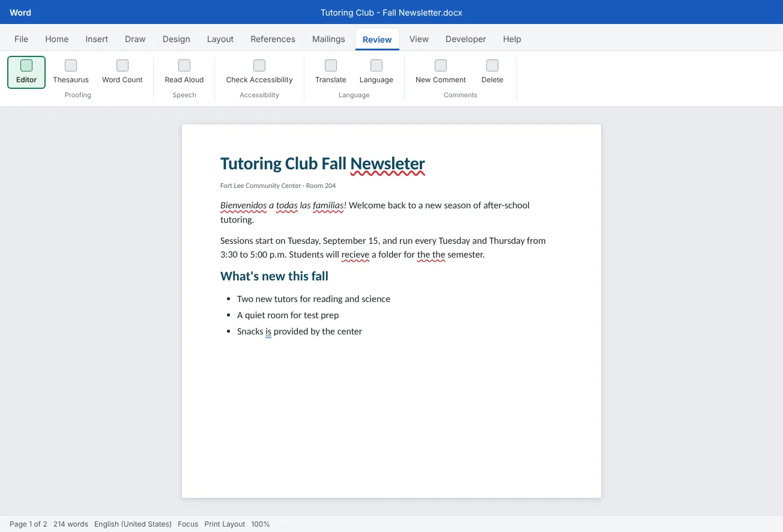
Task: Show the Word Count dialog
Action: pos(122,72)
